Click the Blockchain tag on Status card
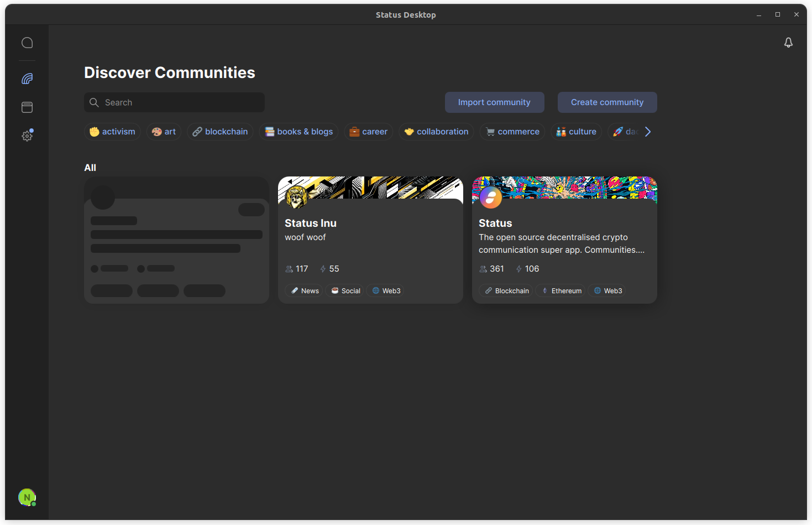The image size is (812, 525). point(506,290)
